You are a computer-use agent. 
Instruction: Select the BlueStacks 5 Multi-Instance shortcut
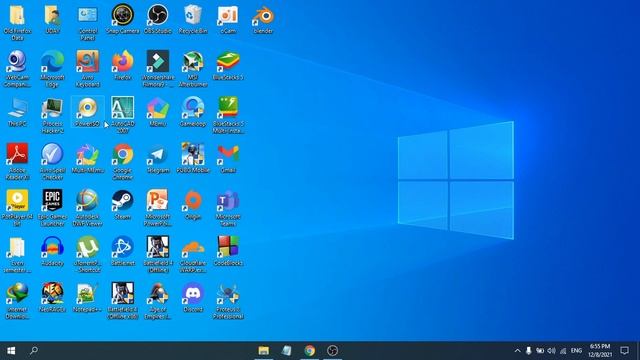tap(228, 115)
